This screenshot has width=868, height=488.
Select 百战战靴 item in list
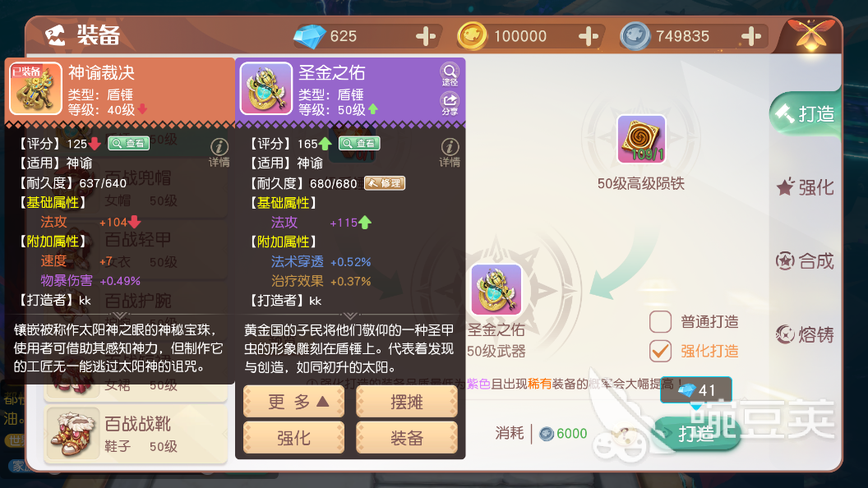(x=136, y=433)
